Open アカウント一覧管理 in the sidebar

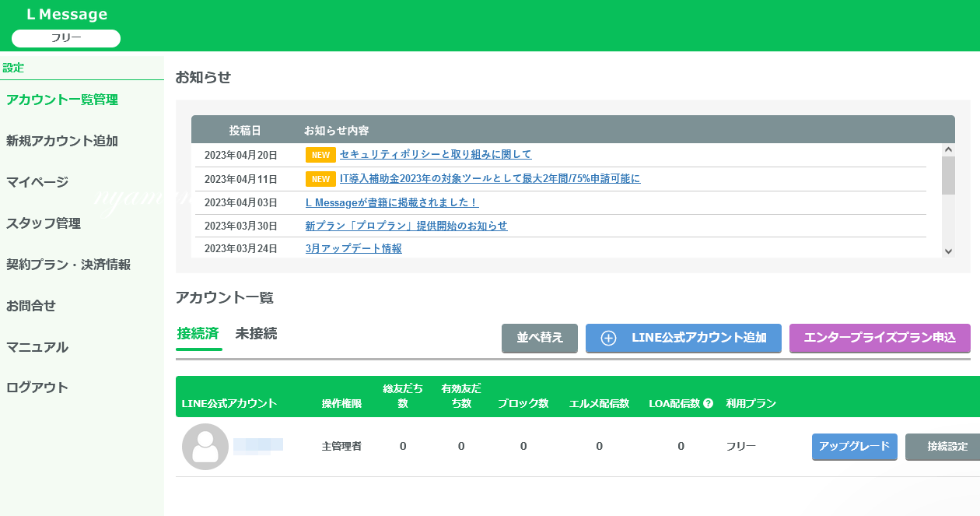[62, 100]
